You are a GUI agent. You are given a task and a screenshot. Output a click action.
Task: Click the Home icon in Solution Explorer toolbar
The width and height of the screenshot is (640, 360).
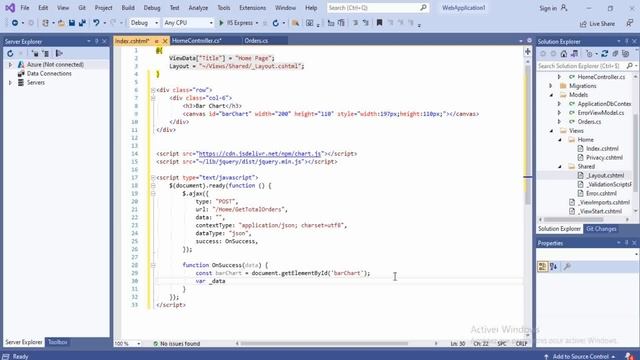click(x=564, y=53)
